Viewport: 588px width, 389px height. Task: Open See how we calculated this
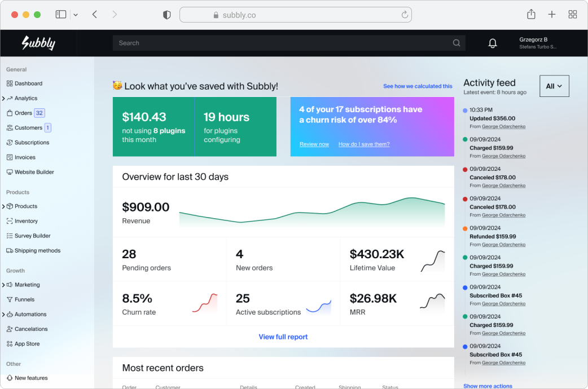418,86
